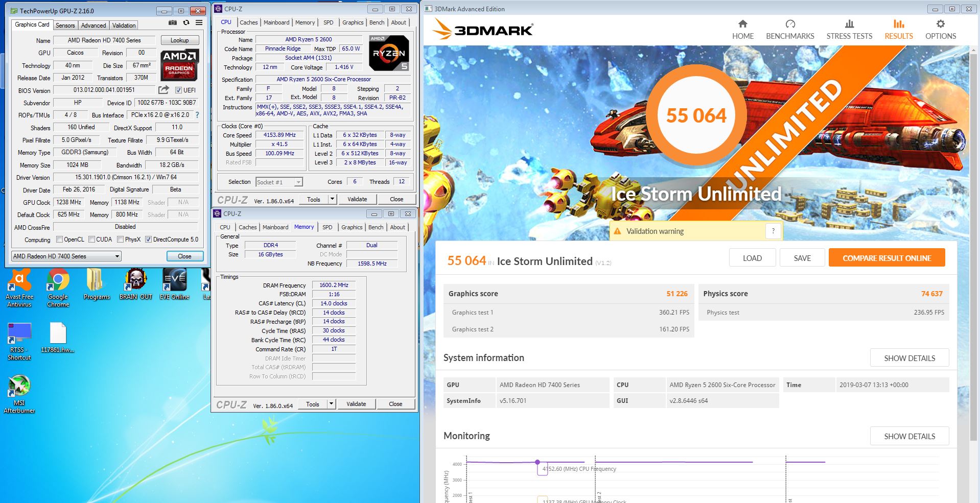Open About tab in lower CPU-Z window
This screenshot has width=980, height=503.
tap(398, 227)
